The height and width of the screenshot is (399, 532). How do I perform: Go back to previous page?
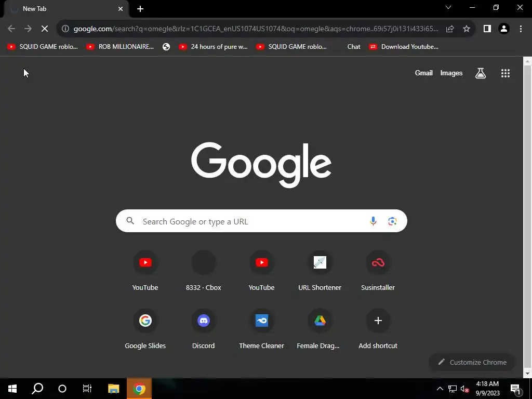[11, 29]
